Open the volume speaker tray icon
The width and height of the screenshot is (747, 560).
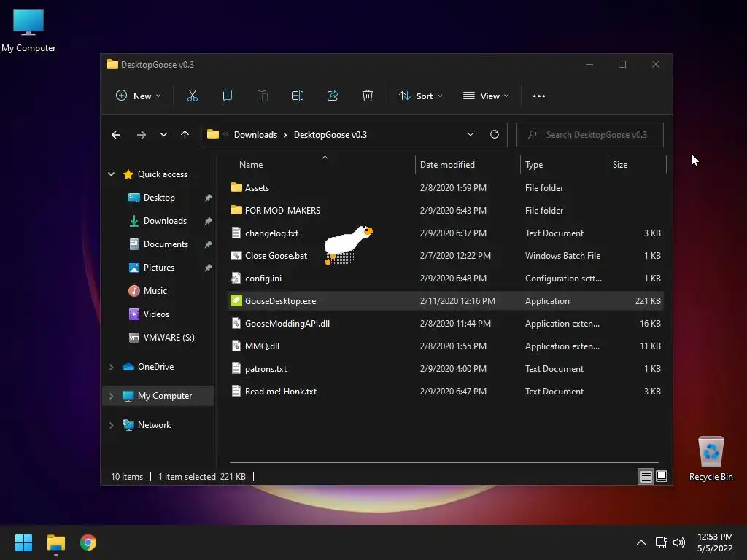tap(679, 542)
